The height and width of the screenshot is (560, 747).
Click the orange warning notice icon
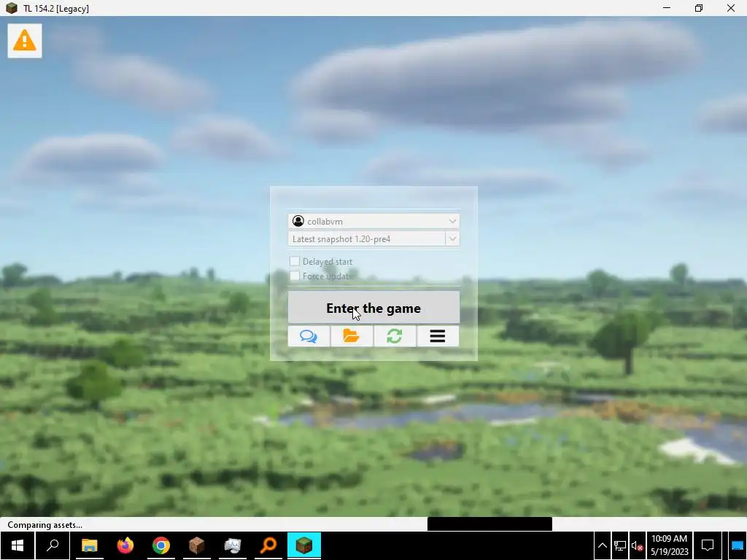click(25, 41)
